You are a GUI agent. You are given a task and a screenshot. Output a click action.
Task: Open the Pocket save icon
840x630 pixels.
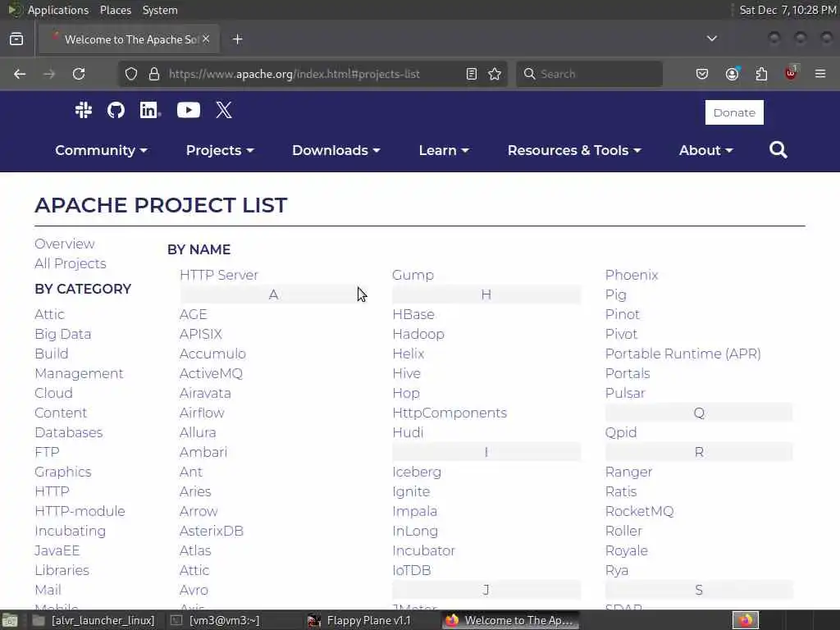(702, 74)
